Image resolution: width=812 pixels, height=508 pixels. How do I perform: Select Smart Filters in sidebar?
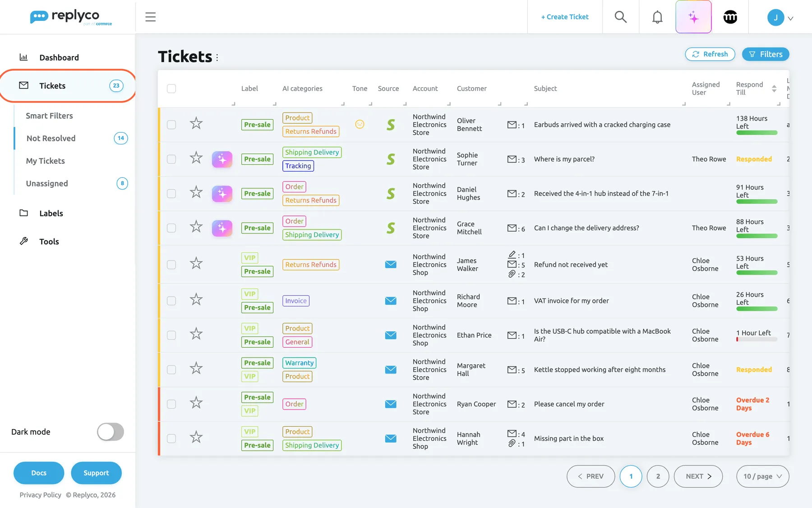click(x=49, y=116)
